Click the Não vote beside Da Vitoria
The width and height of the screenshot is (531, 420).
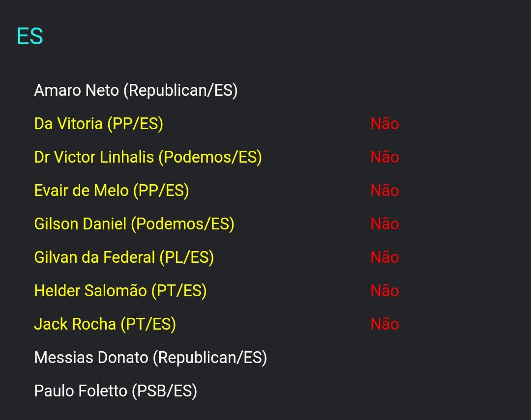pyautogui.click(x=384, y=124)
